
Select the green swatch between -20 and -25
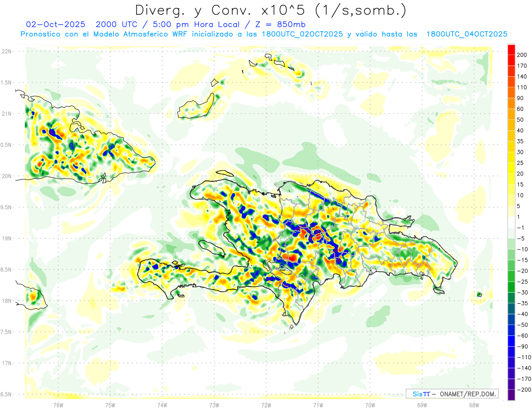point(511,276)
